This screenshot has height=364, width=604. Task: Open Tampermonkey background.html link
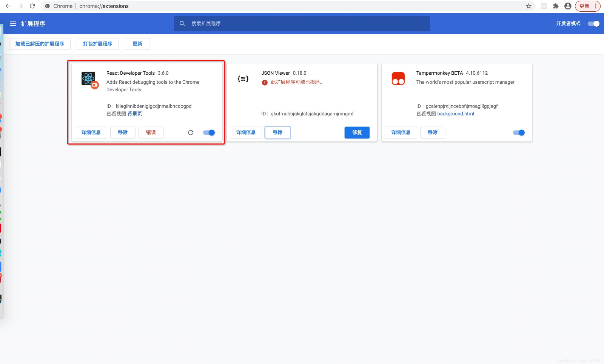coord(456,114)
